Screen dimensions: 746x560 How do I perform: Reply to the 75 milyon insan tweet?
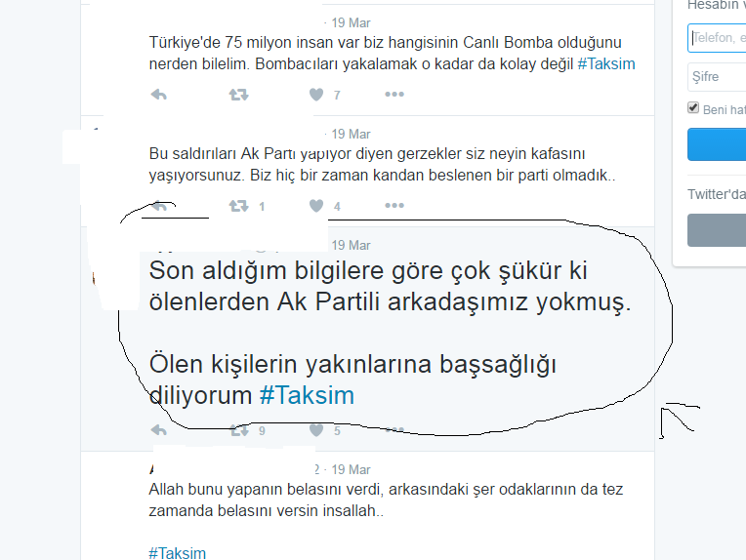click(159, 95)
